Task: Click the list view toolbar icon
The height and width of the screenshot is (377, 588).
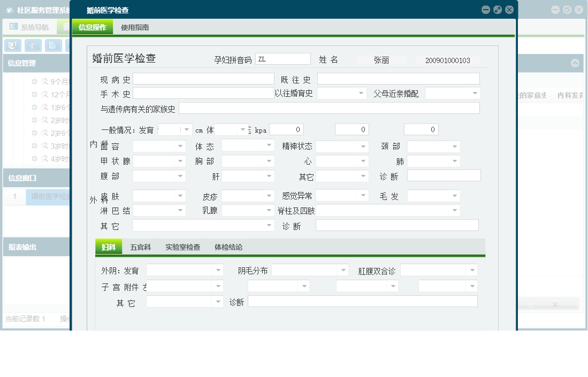Action: tap(33, 45)
